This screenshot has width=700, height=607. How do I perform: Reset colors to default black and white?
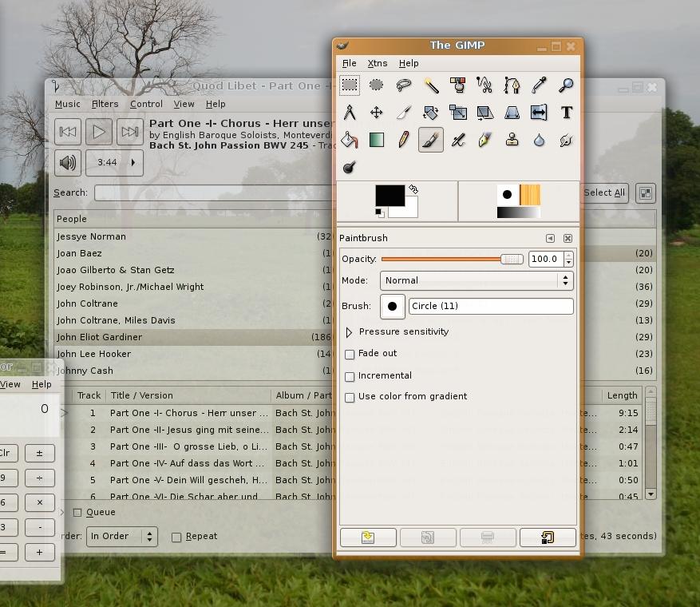pos(379,213)
